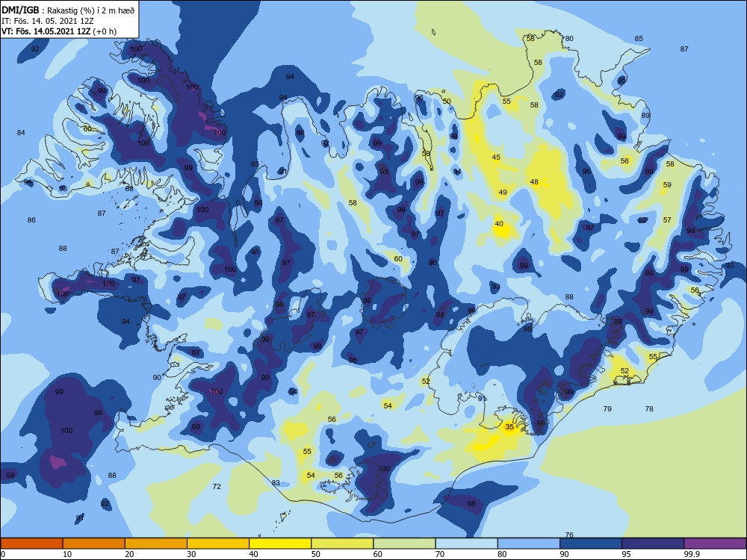Click the 'IT: Fös. 14. 05. 2021 12Z' line
Image resolution: width=747 pixels, height=560 pixels.
coord(48,21)
